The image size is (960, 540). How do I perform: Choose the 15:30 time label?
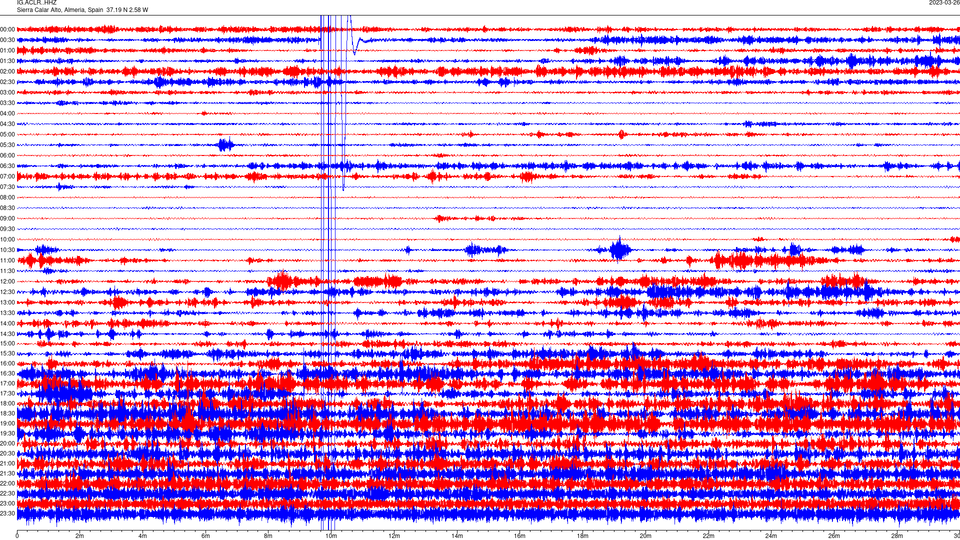[7, 354]
